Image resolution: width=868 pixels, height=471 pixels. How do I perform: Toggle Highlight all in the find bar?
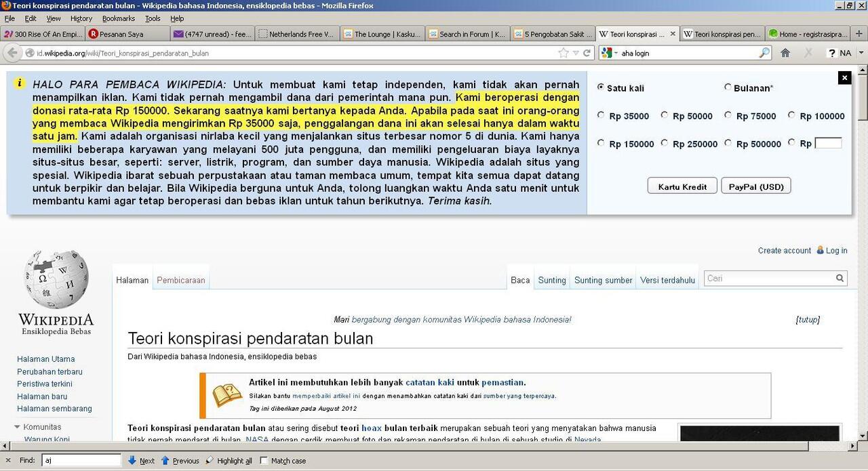point(229,460)
